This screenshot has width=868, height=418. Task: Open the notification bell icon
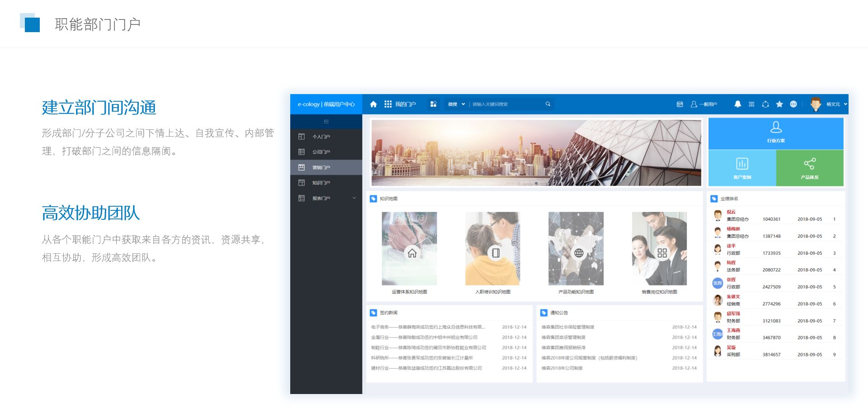pyautogui.click(x=737, y=104)
